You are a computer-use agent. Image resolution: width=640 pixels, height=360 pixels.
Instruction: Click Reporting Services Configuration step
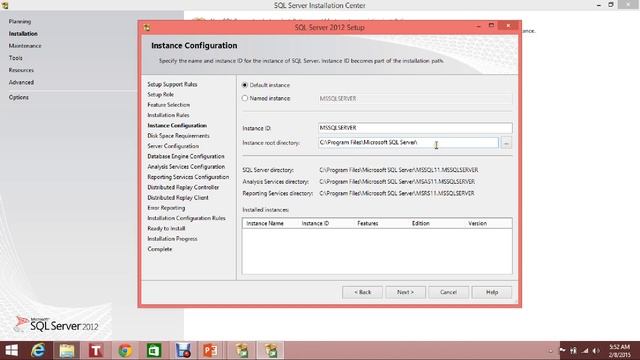coord(188,177)
